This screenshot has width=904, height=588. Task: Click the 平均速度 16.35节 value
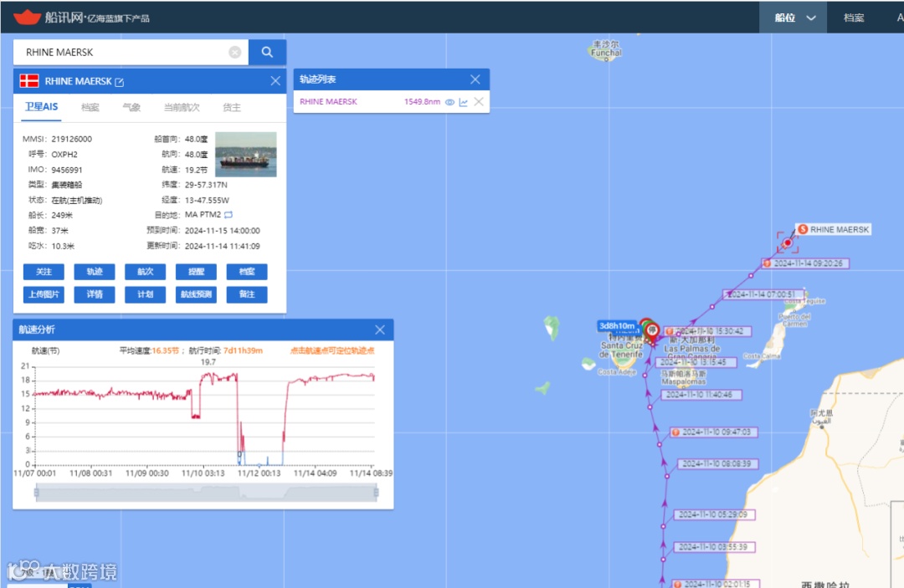pos(166,350)
